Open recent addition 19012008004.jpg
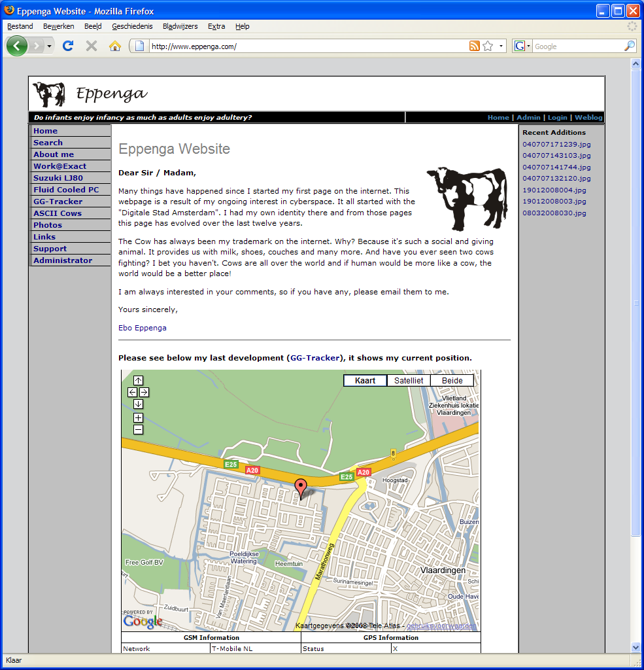The width and height of the screenshot is (644, 670). point(554,190)
